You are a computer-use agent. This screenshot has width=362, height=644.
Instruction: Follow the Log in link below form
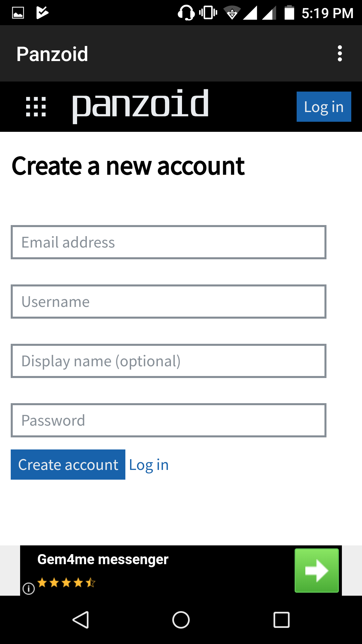pyautogui.click(x=148, y=465)
